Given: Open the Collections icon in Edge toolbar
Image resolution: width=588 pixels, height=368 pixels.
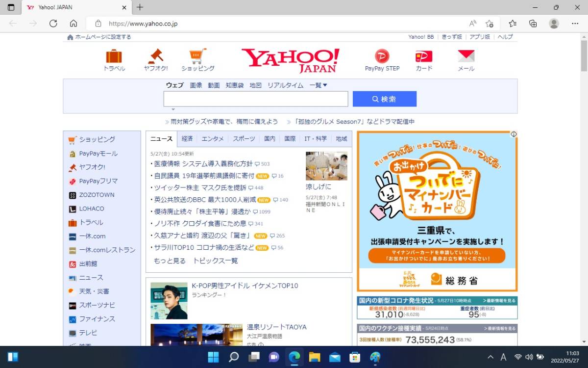Looking at the screenshot, I should pos(533,23).
